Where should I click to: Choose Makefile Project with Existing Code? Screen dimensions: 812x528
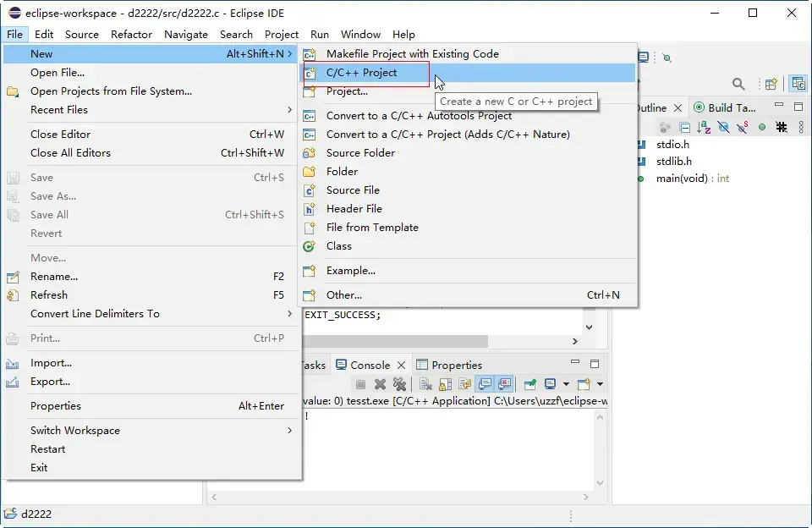[469, 54]
